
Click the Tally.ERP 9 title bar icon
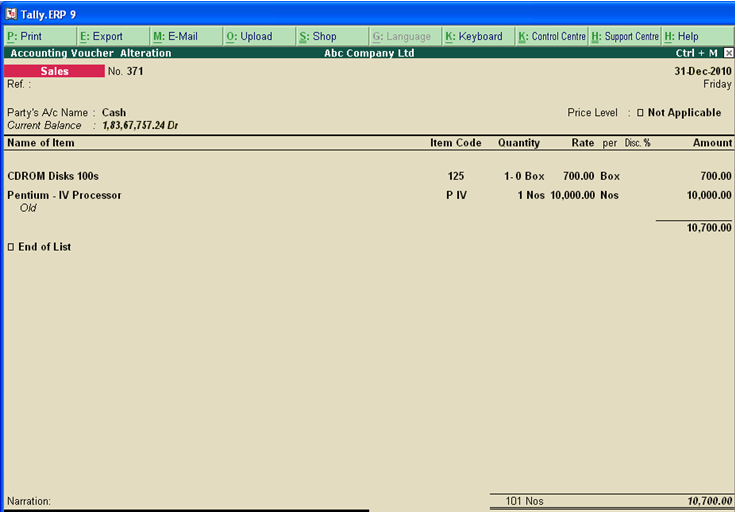tap(11, 14)
